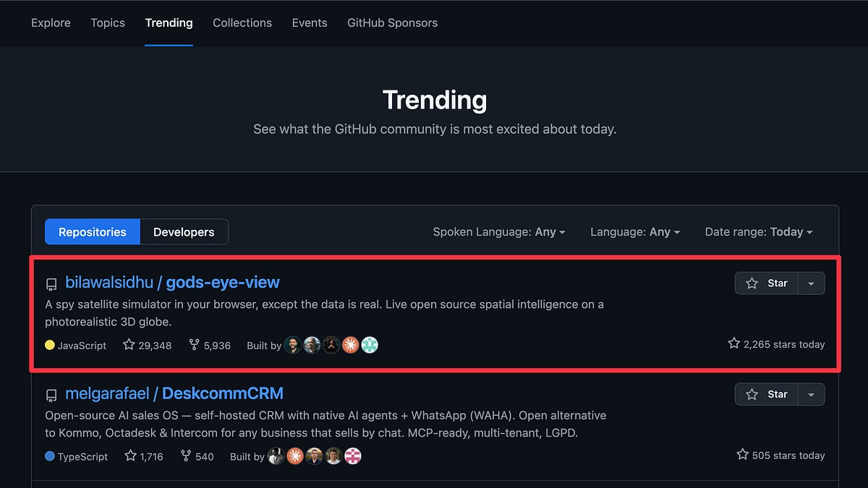Click the first contributor avatar for DeskcommCRM
Image resolution: width=868 pixels, height=488 pixels.
pyautogui.click(x=276, y=456)
